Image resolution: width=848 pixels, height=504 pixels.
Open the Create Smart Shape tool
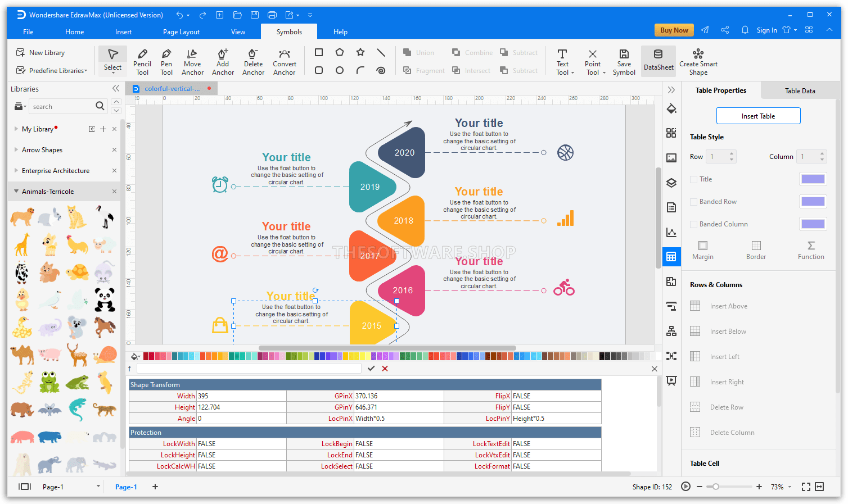click(698, 61)
